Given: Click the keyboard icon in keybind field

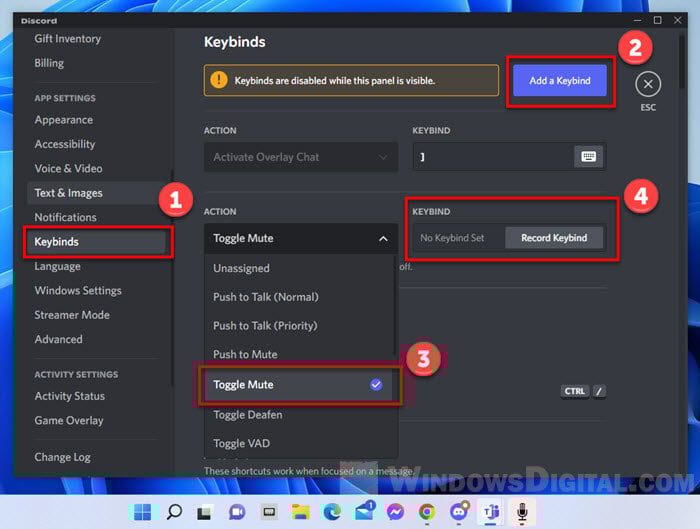Looking at the screenshot, I should click(x=588, y=157).
